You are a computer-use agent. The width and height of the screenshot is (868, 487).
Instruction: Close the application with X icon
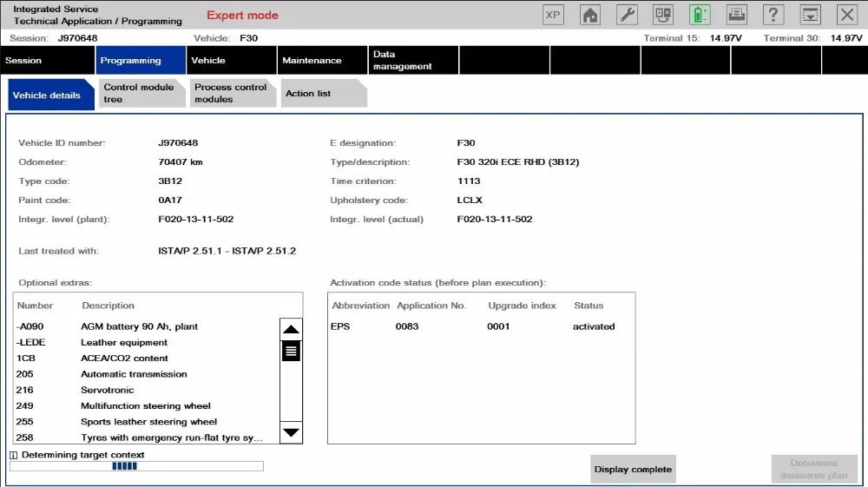847,15
